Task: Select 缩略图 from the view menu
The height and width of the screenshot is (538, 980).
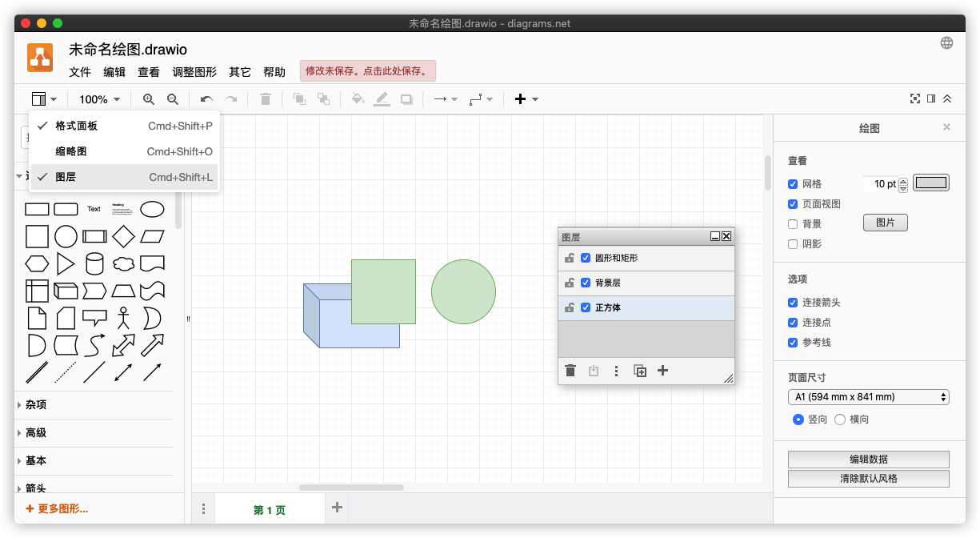Action: [x=71, y=151]
